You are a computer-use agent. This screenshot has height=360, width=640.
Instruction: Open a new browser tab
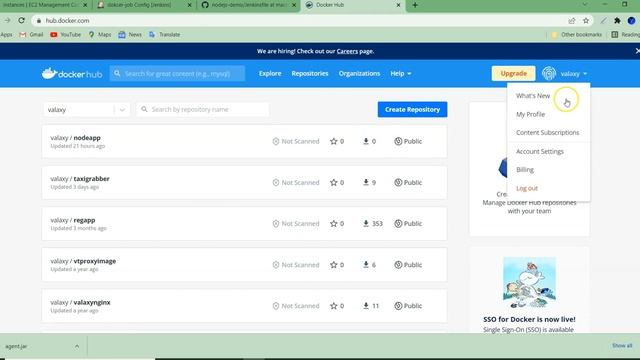(415, 5)
